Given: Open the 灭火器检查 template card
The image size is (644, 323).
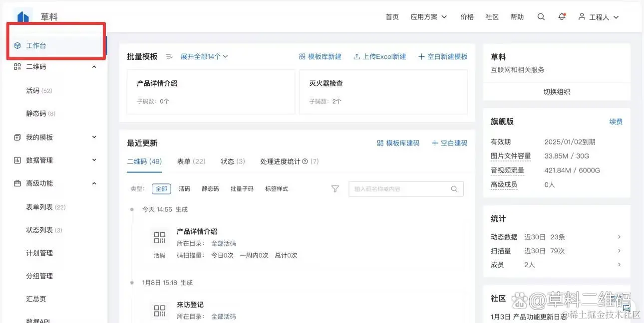Looking at the screenshot, I should (x=383, y=92).
